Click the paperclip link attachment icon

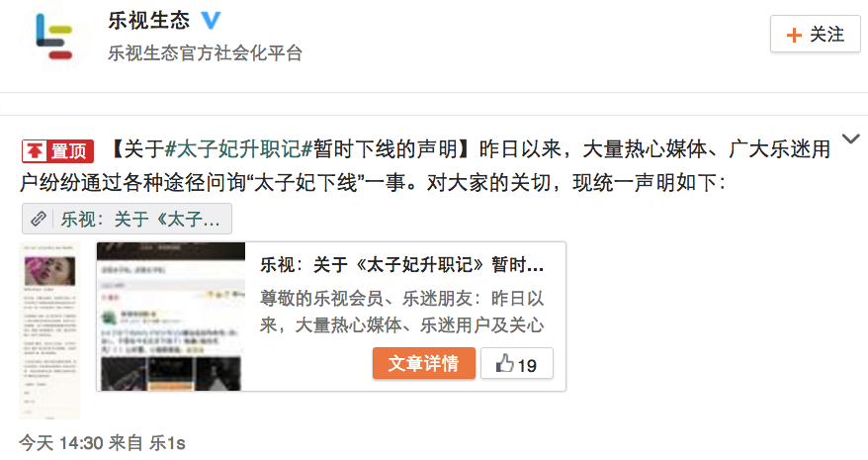[x=39, y=219]
